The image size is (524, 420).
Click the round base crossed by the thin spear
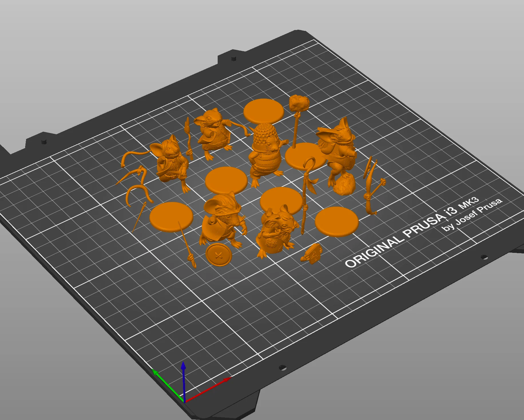coord(171,216)
